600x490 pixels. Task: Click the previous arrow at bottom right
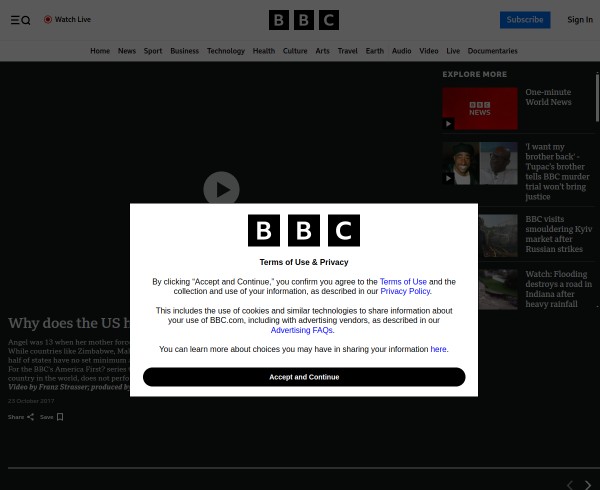(x=570, y=485)
